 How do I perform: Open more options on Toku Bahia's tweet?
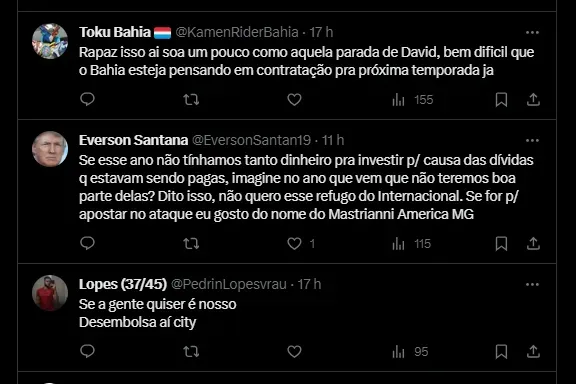coord(532,32)
